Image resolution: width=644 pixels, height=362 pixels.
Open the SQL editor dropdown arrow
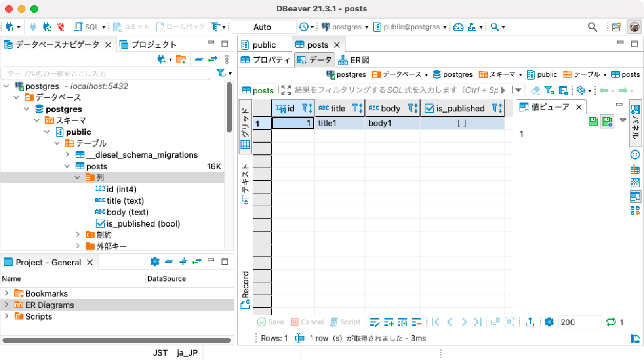click(104, 27)
